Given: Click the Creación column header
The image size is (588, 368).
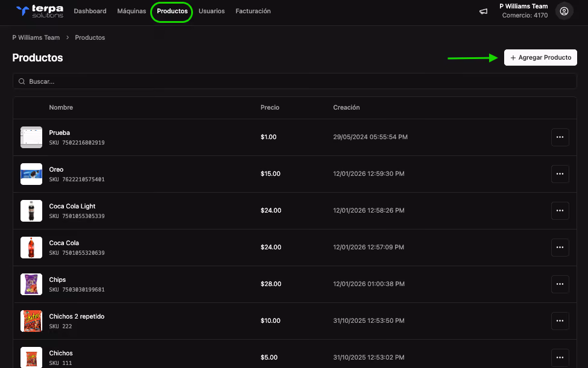Looking at the screenshot, I should [347, 107].
